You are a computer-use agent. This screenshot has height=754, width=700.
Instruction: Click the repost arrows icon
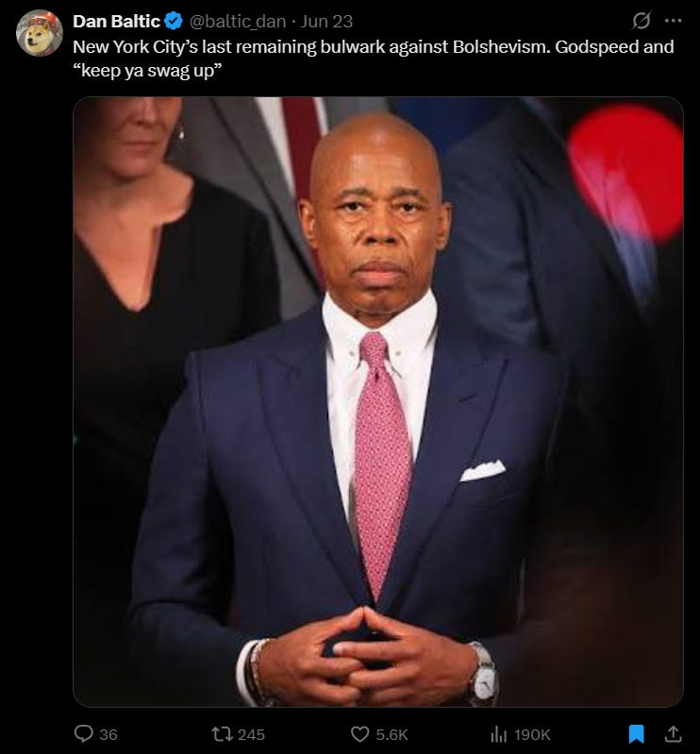[x=222, y=734]
